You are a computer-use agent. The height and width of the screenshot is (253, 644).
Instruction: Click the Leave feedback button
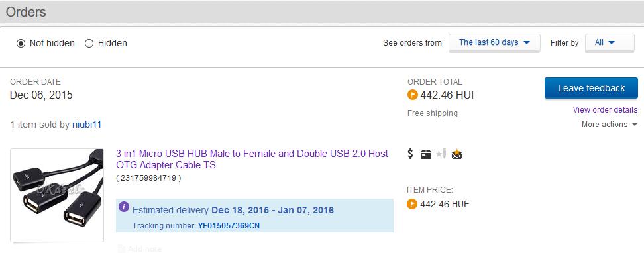pos(592,88)
